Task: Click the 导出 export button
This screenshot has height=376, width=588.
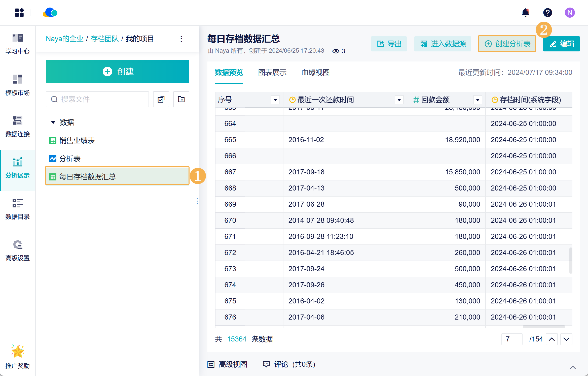Action: 389,44
